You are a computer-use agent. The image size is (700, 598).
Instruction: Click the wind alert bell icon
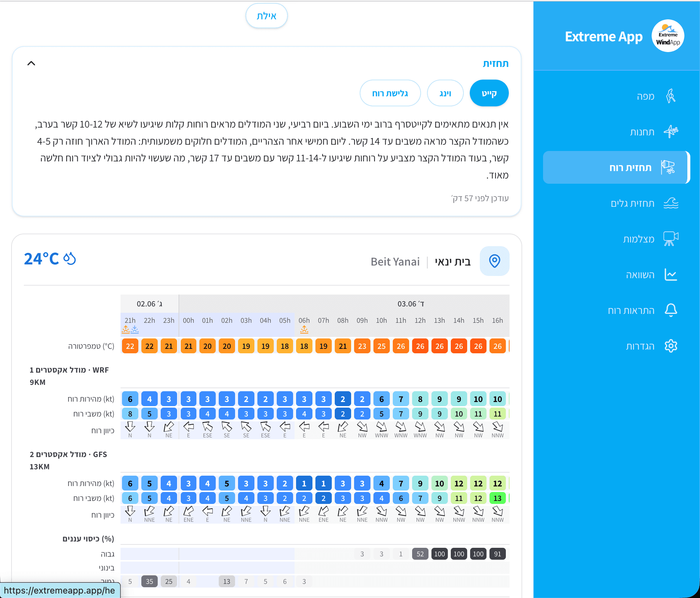tap(671, 310)
